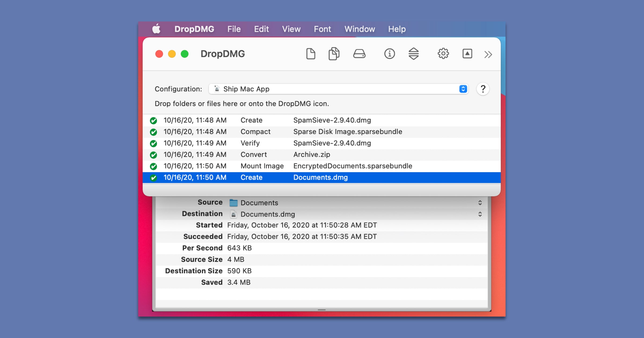Click the eject-style triangle box icon

pyautogui.click(x=467, y=54)
